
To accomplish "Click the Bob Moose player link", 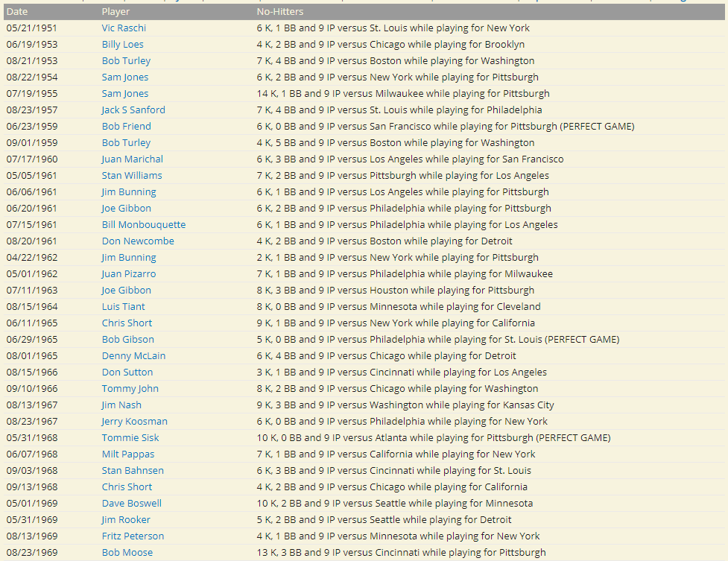I will pos(127,552).
